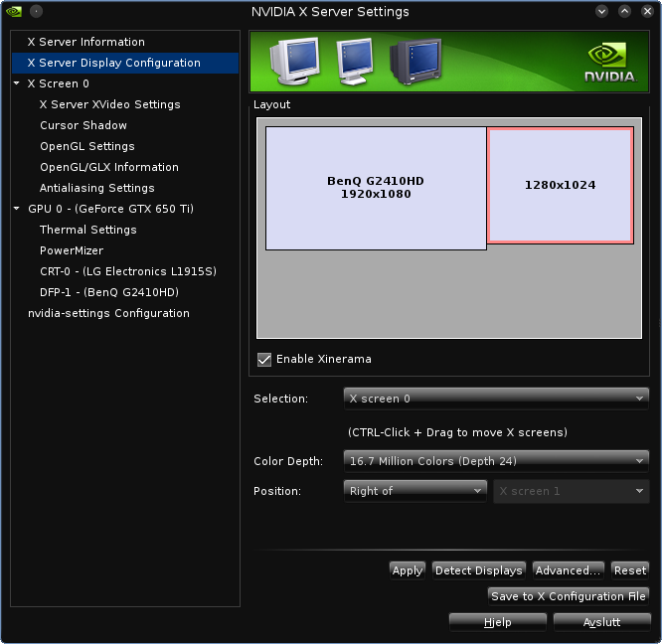Close the NVIDIA X Server Settings window
The height and width of the screenshot is (644, 662).
647,11
